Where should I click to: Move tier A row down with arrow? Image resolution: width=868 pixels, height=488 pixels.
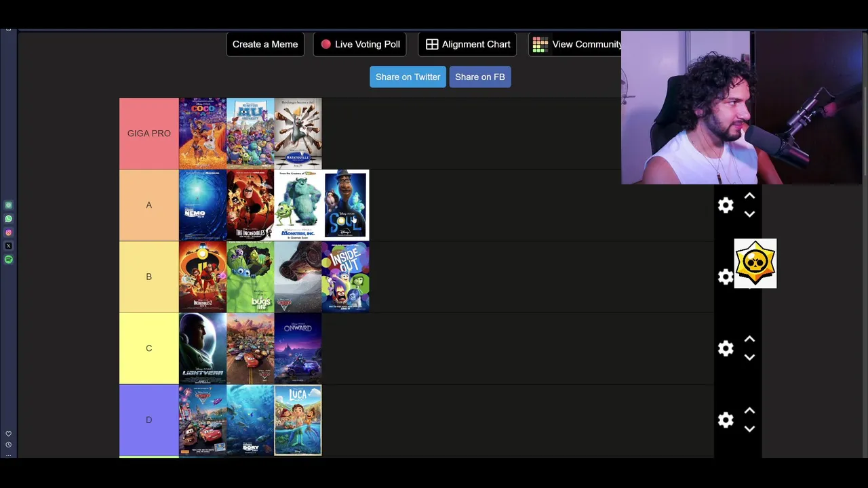(749, 214)
